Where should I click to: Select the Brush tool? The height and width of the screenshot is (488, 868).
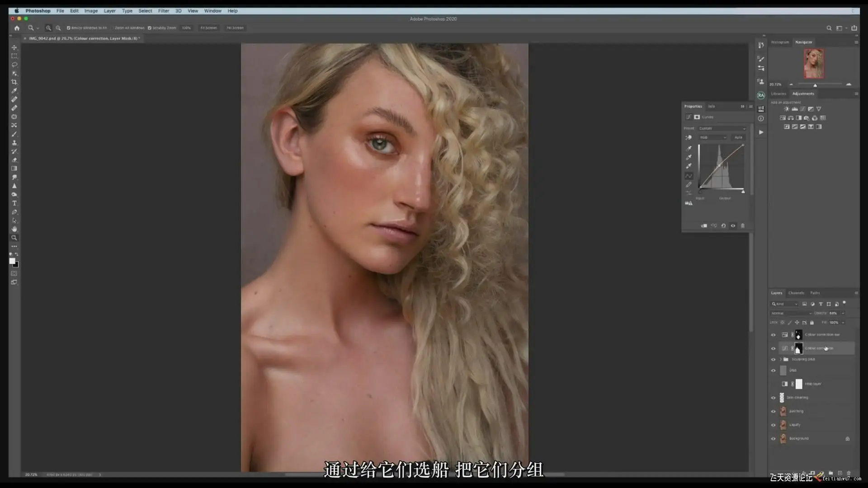point(14,134)
